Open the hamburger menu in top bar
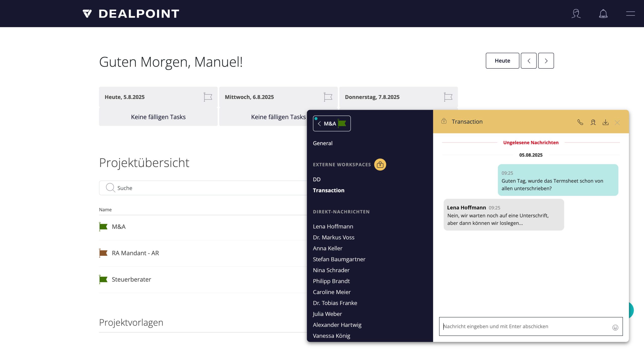Screen dimensions: 644x357 pyautogui.click(x=630, y=14)
